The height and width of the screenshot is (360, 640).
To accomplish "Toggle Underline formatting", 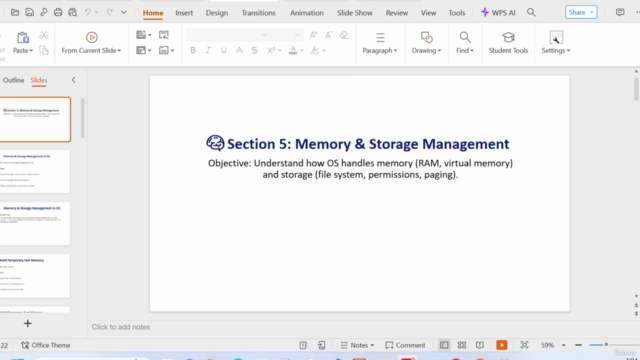I will coord(224,50).
